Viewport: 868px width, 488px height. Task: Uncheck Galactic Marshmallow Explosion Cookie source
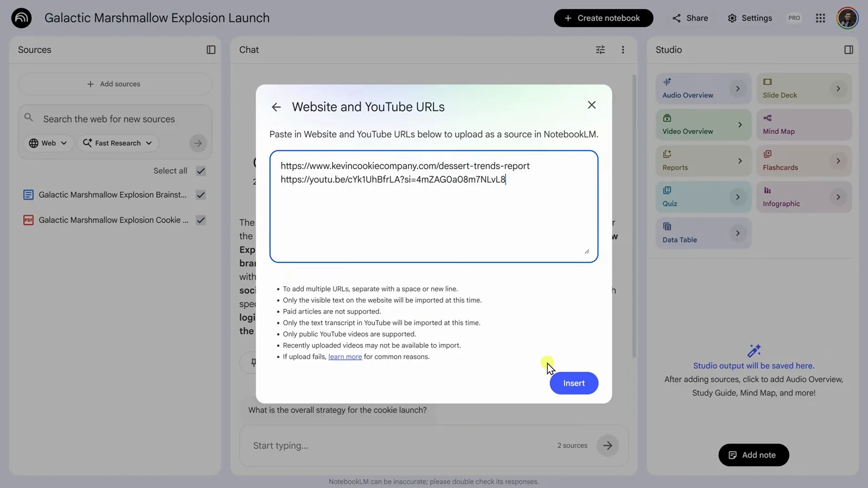[x=201, y=220]
